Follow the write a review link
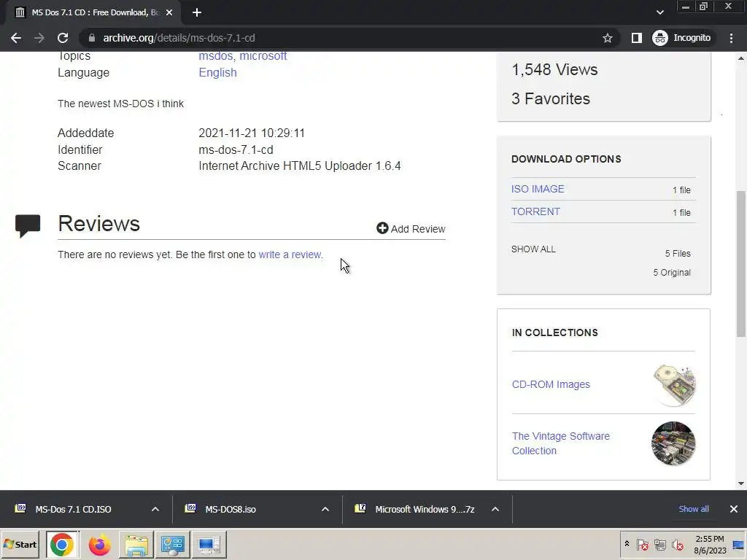Screen dimensions: 747x560 (x=290, y=254)
